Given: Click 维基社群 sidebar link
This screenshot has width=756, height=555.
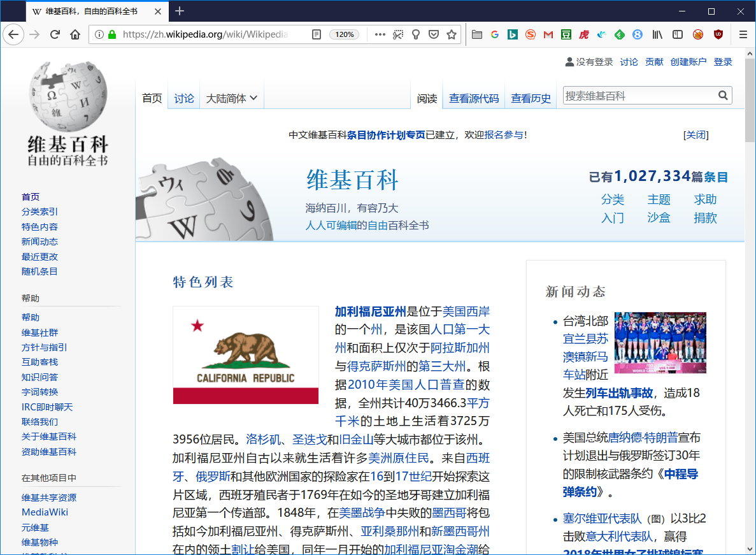Looking at the screenshot, I should point(39,332).
